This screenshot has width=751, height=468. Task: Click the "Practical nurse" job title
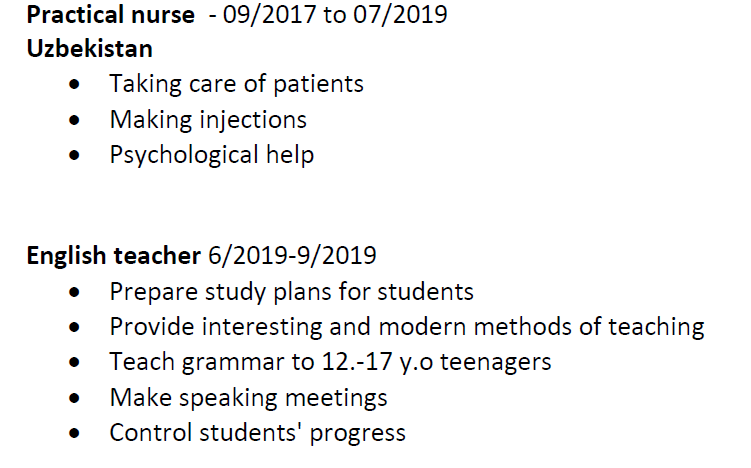coord(110,16)
